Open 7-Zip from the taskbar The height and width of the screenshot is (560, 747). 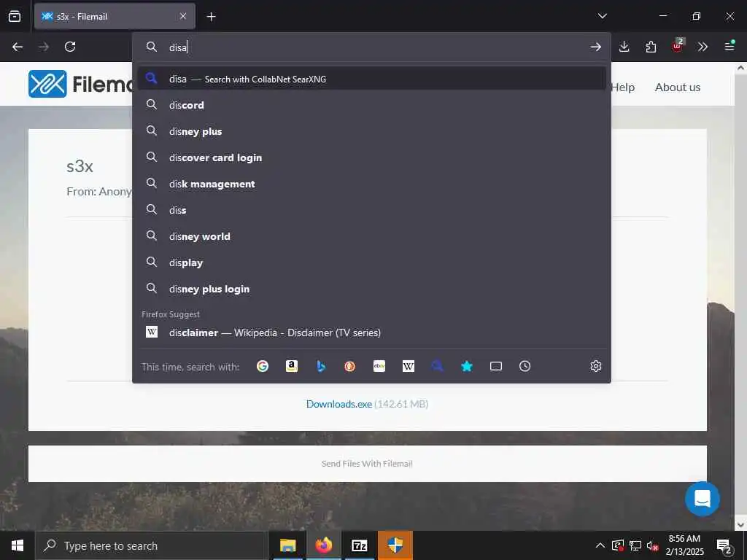point(359,545)
